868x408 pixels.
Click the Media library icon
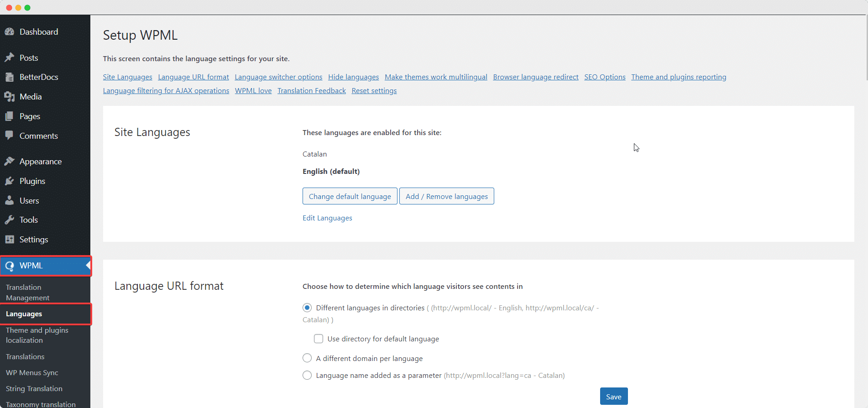10,97
